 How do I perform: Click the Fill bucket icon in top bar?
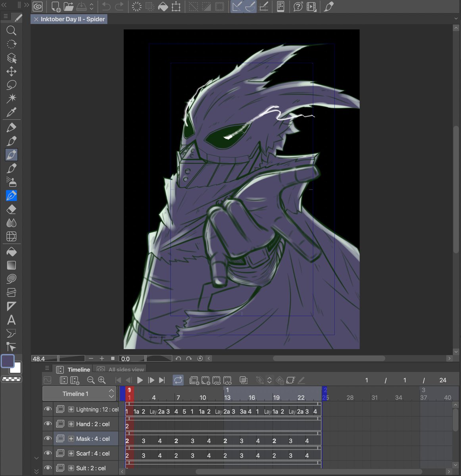[x=163, y=6]
